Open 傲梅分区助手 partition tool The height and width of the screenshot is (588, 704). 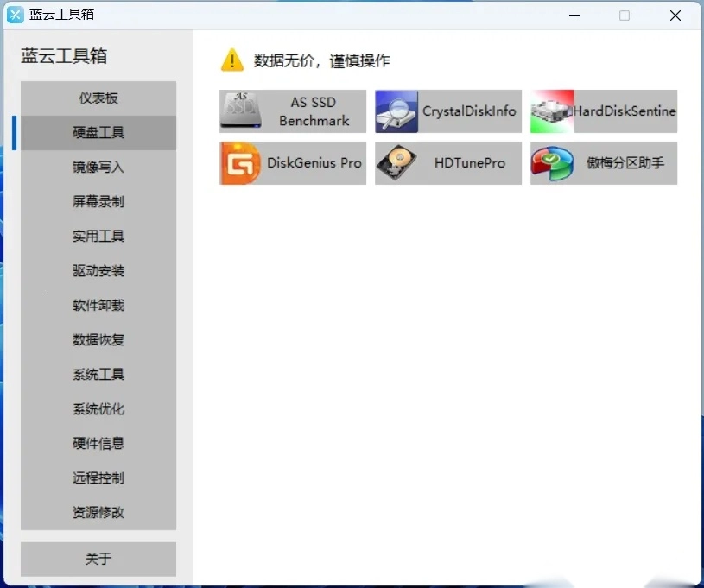coord(603,163)
